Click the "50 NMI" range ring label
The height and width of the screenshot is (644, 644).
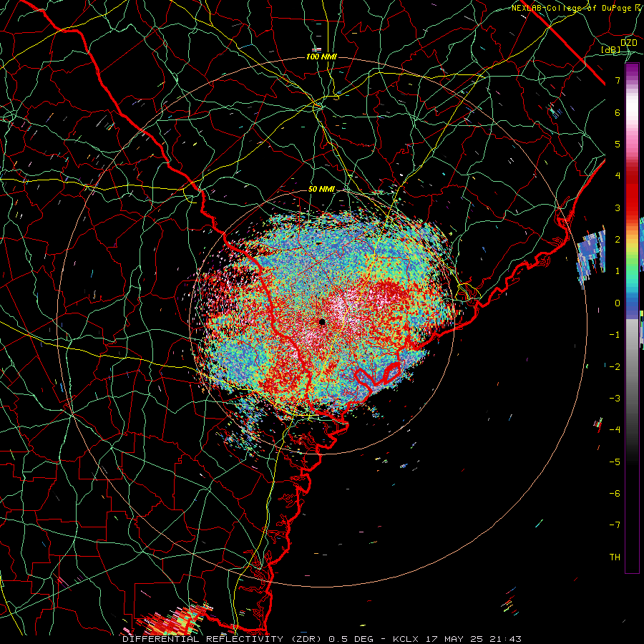(321, 190)
